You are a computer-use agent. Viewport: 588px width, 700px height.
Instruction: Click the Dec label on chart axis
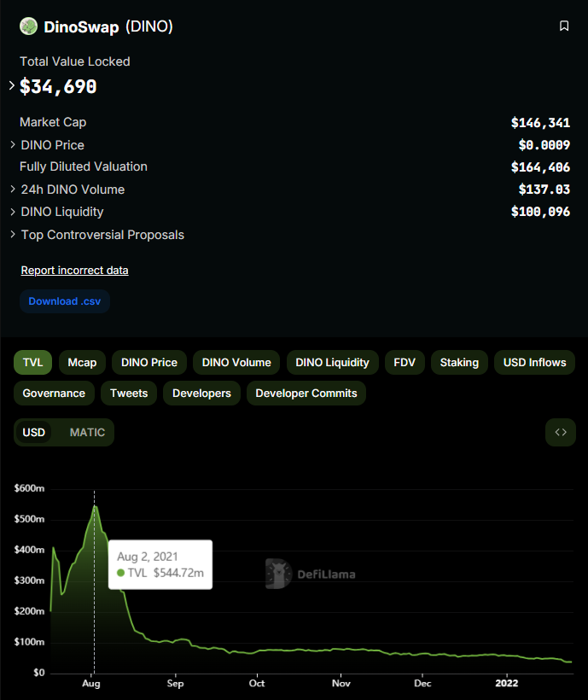click(422, 684)
